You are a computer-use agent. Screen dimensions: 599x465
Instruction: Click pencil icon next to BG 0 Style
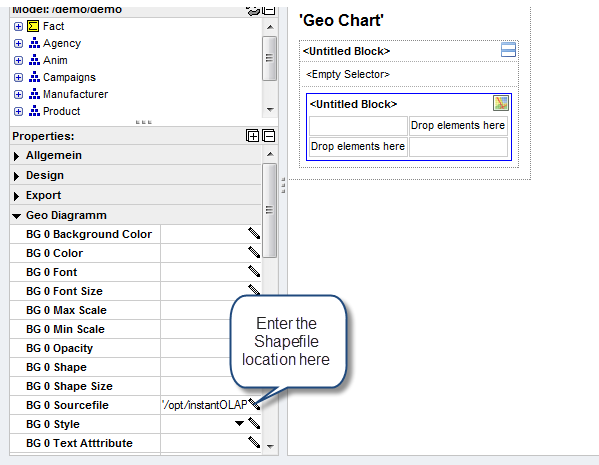pos(254,423)
